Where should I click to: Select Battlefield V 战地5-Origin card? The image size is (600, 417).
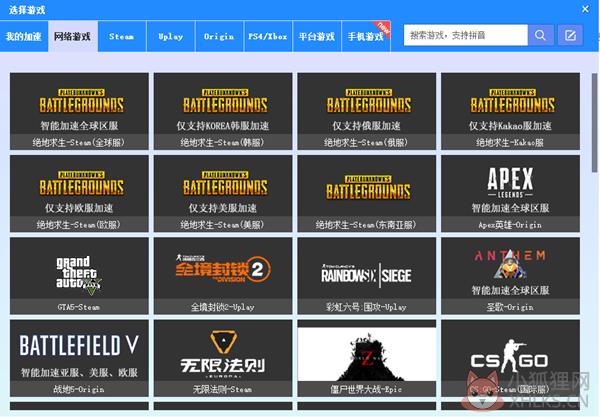coord(79,358)
